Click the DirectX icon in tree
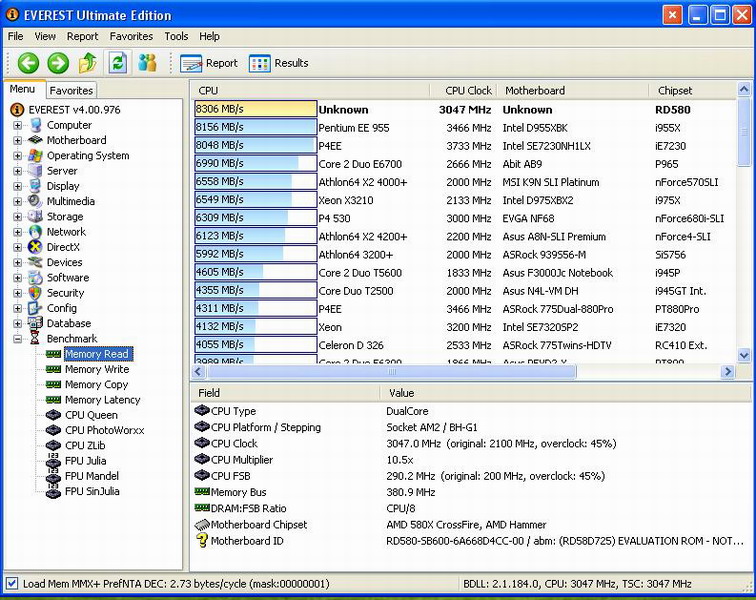756x600 pixels. tap(35, 247)
